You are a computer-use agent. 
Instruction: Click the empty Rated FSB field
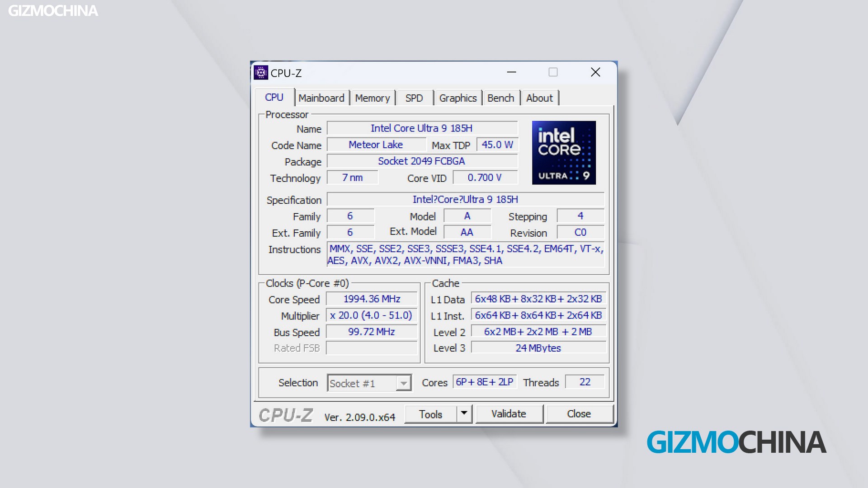(372, 348)
